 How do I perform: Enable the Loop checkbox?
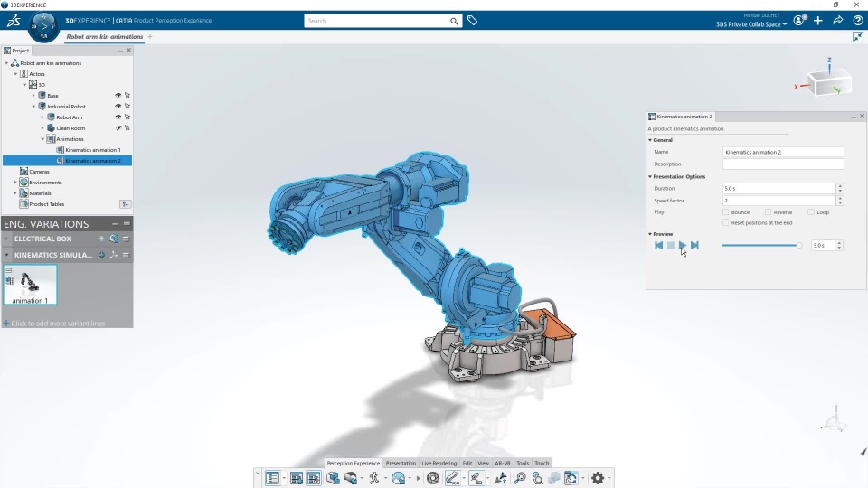pyautogui.click(x=810, y=212)
